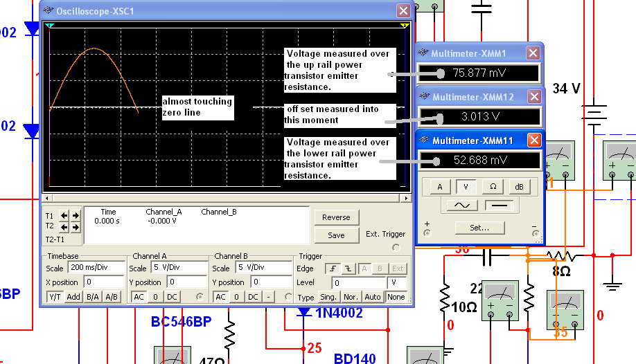The image size is (636, 364).
Task: Select timebase A/B mode
Action: tap(112, 297)
